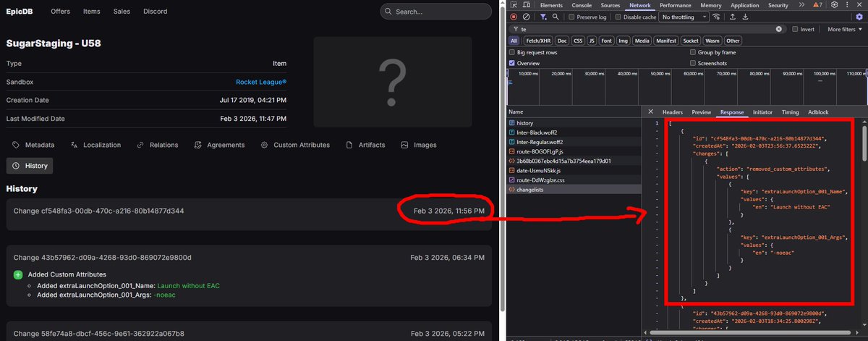Open the Sources tab
The height and width of the screenshot is (341, 868).
coord(611,5)
